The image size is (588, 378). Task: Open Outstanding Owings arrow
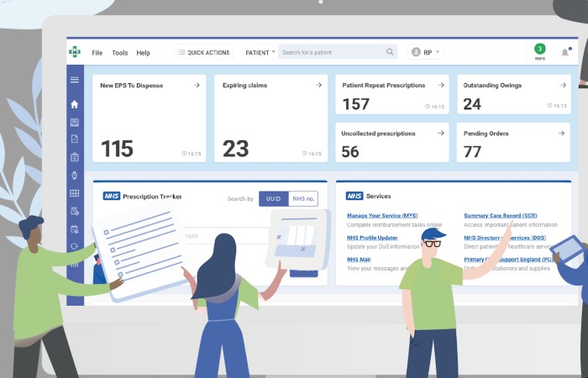pyautogui.click(x=563, y=85)
